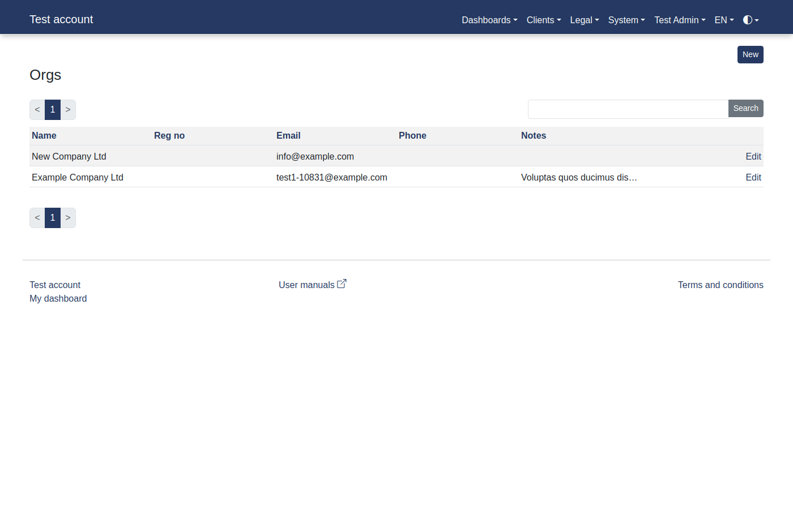The height and width of the screenshot is (532, 793).
Task: Open the EN language dropdown
Action: [724, 20]
